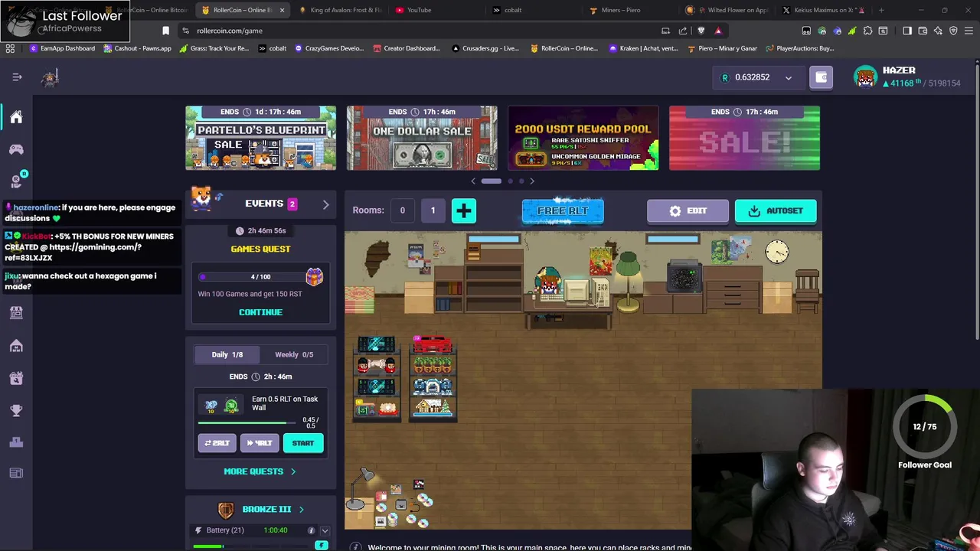The width and height of the screenshot is (980, 551).
Task: Switch to the King of Avalon browser tab
Action: (341, 10)
